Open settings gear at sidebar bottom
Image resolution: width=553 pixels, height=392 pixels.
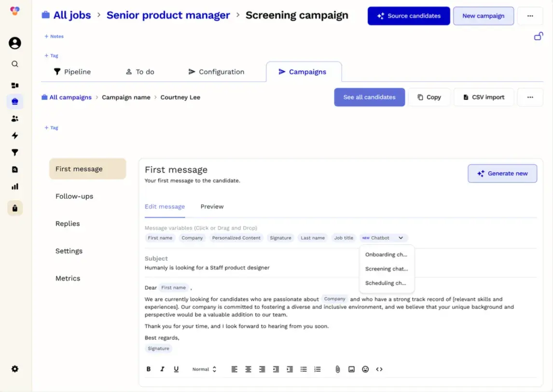[x=15, y=369]
